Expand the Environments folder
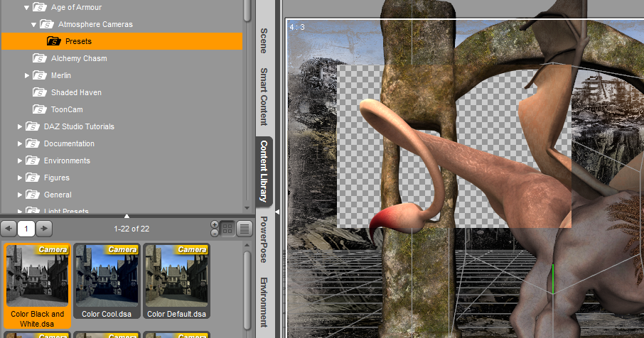 click(x=20, y=160)
